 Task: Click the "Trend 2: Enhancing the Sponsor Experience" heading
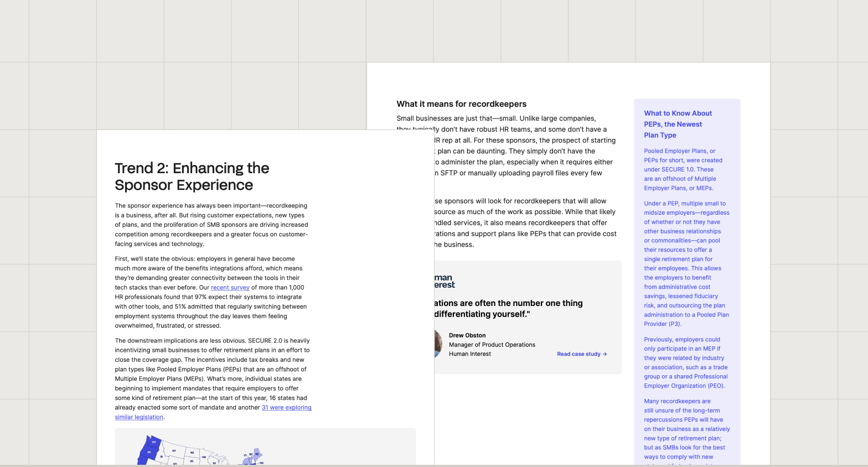point(192,177)
